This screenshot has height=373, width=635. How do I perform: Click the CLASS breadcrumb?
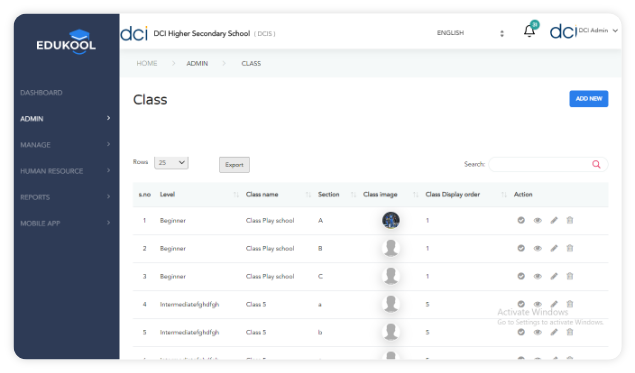[x=251, y=64]
